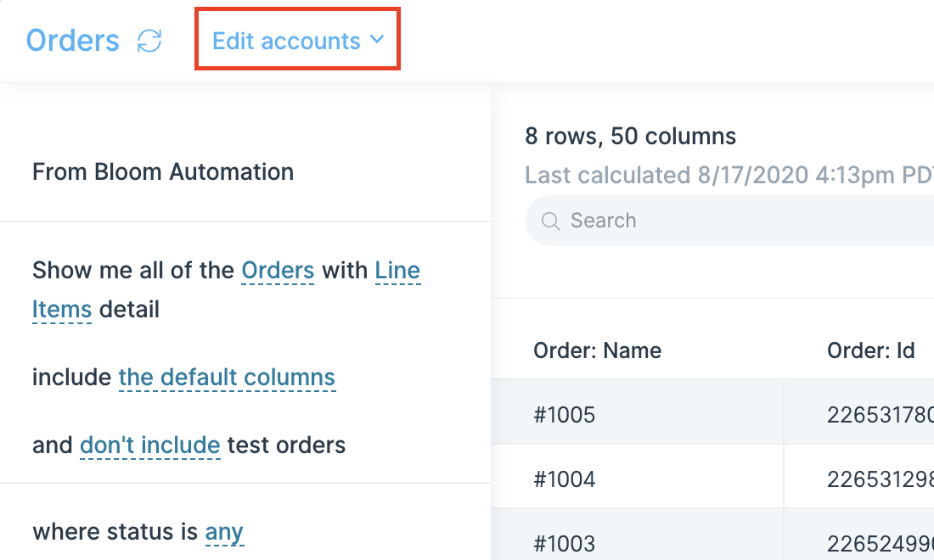Image resolution: width=934 pixels, height=560 pixels.
Task: Click the Order Id cell in #1004 row
Action: coord(859,477)
